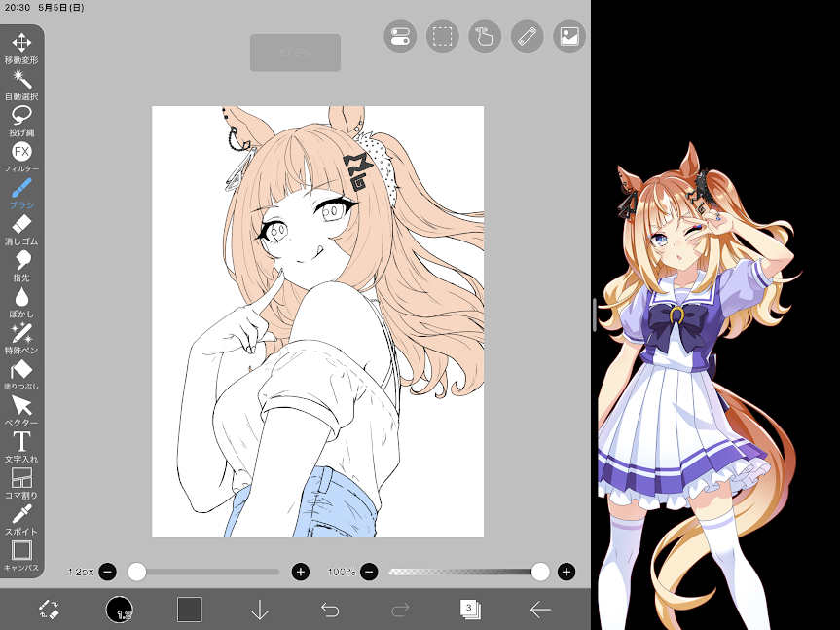The image size is (840, 630).
Task: Open the キャンバス canvas tool
Action: pos(21,555)
